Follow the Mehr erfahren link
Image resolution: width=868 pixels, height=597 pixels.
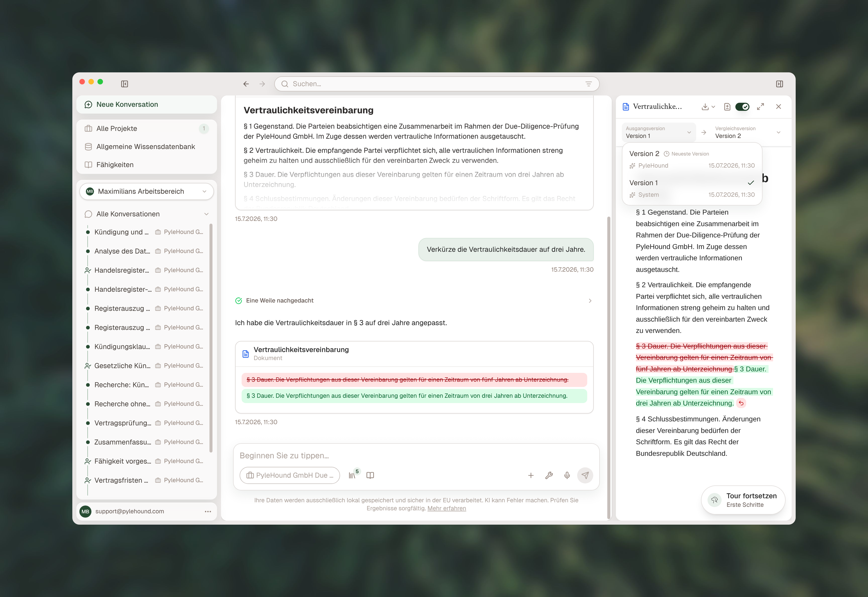447,508
